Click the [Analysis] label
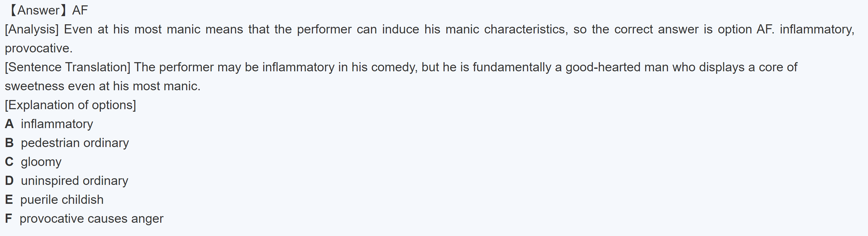The image size is (868, 236). coord(32,30)
